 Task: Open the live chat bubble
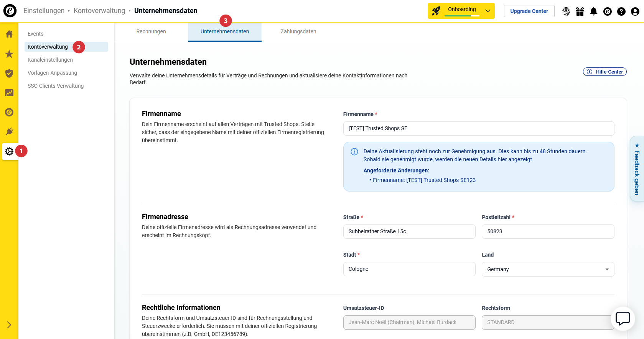[623, 318]
